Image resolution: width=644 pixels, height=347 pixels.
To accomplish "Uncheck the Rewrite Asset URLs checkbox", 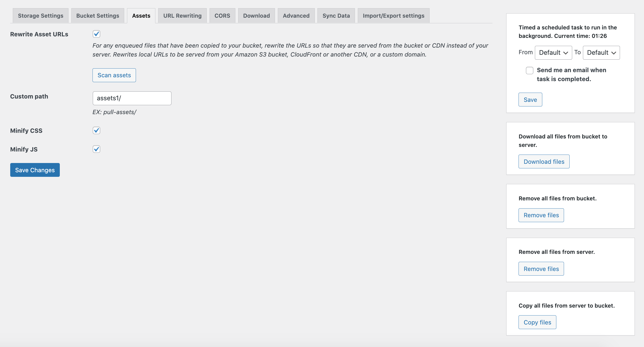I will [x=96, y=34].
